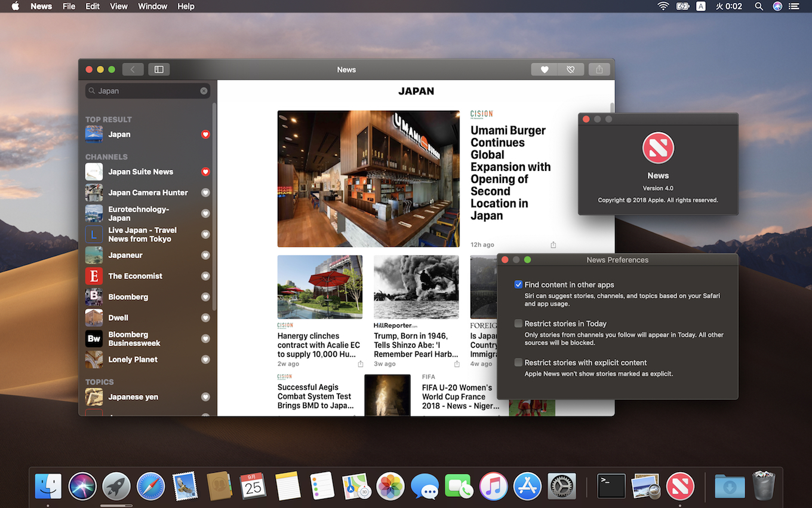The image size is (812, 508).
Task: Toggle the sidebar with the toolbar icon
Action: (159, 69)
